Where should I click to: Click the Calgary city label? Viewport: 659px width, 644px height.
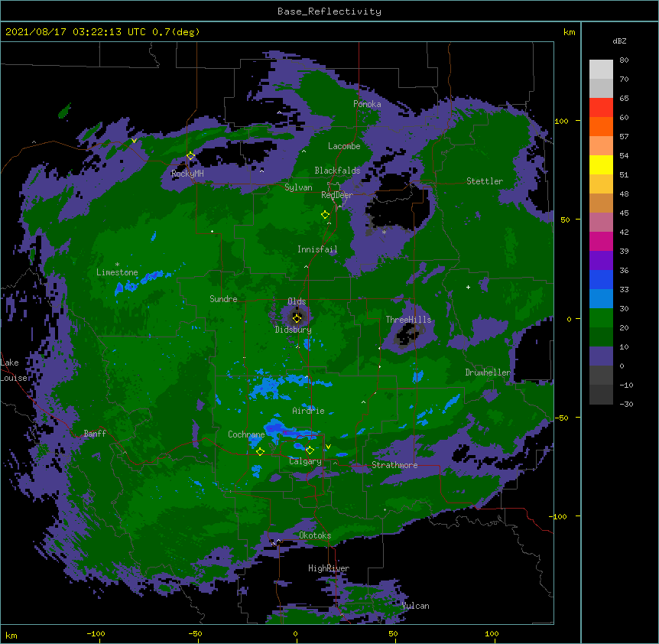coord(305,461)
